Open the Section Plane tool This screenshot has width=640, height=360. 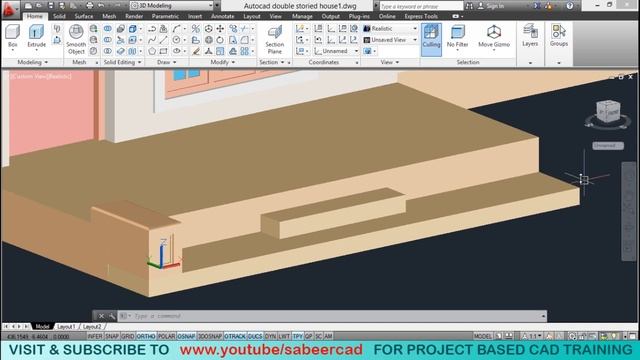[275, 40]
